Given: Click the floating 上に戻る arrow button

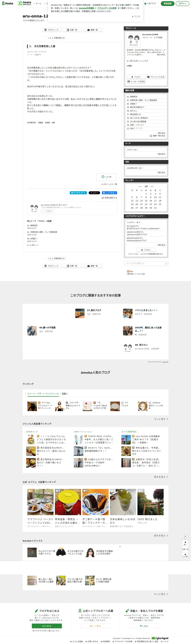Looking at the screenshot, I should coord(185,555).
